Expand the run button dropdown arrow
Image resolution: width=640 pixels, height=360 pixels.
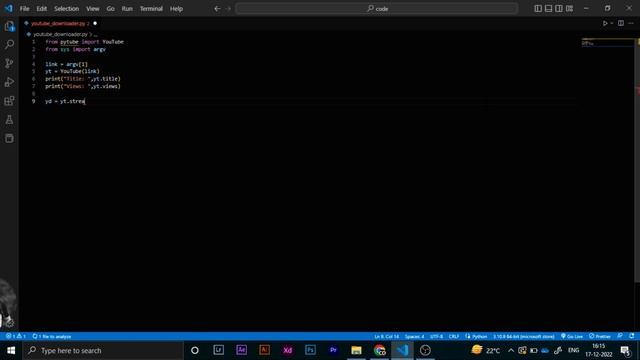pos(612,23)
